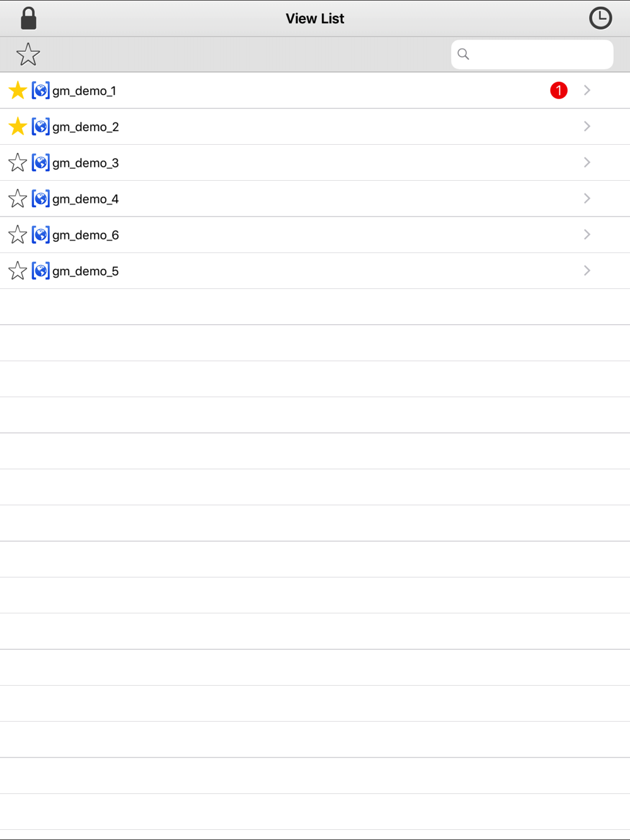Screen dimensions: 630x840
Task: Select the globe icon next to gm_demo_3
Action: click(x=41, y=162)
